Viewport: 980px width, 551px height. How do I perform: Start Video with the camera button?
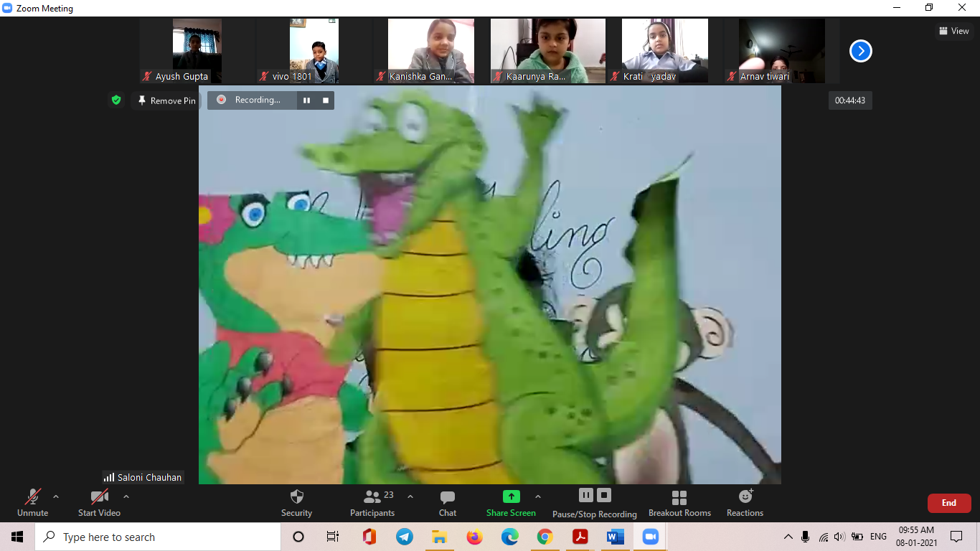[99, 503]
